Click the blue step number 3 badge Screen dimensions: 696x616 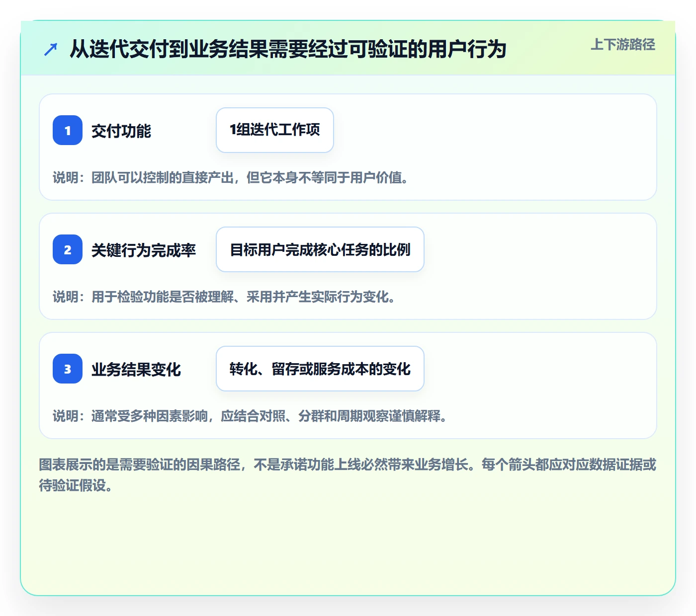[68, 369]
